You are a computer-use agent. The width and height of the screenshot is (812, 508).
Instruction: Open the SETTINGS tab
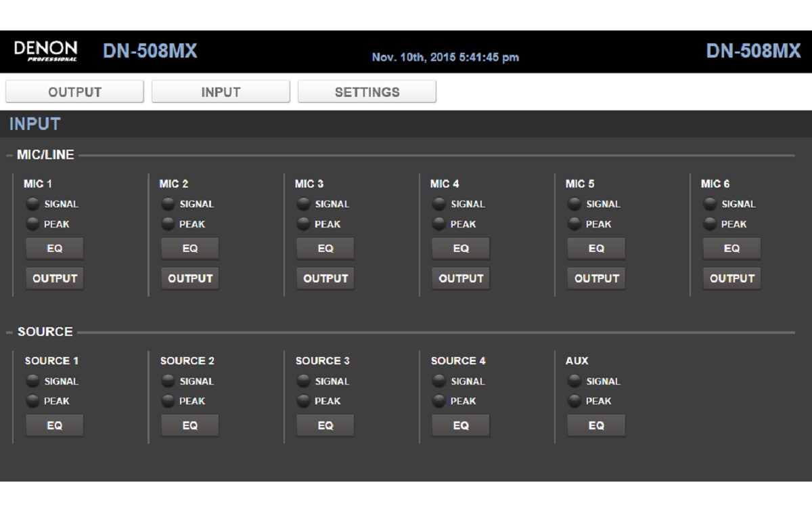(x=367, y=92)
